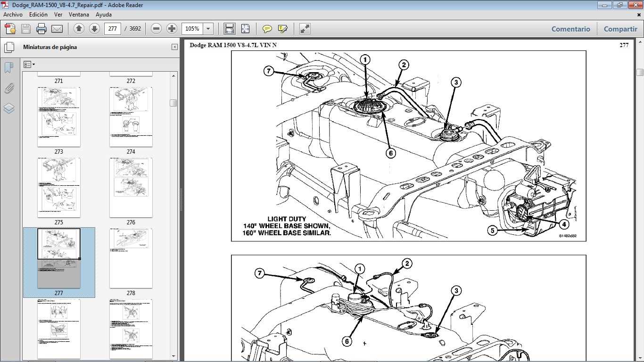Add a sticky note comment
The height and width of the screenshot is (362, 644).
pos(267,29)
